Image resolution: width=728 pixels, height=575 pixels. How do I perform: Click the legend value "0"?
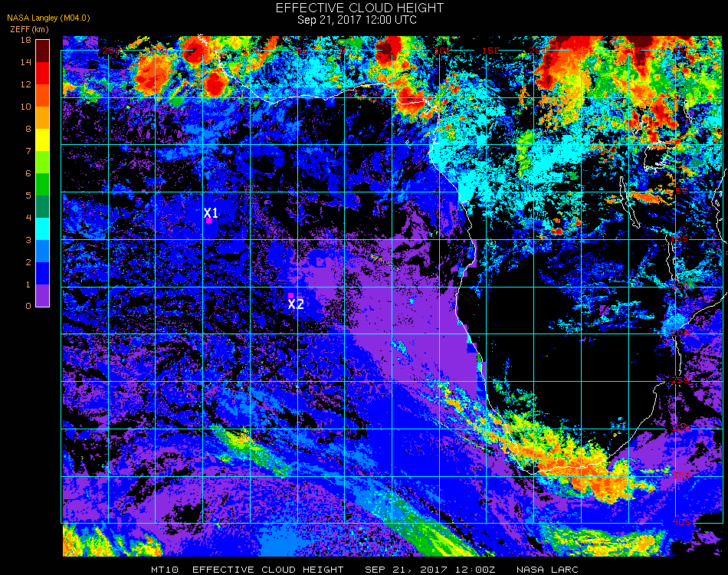click(x=28, y=306)
